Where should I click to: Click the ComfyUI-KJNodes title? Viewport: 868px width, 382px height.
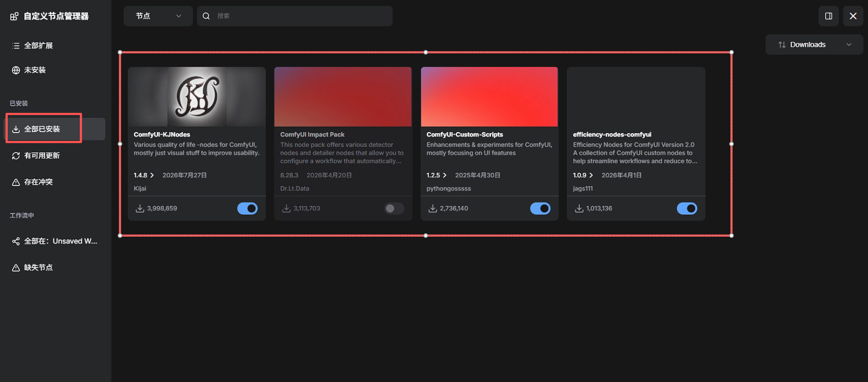click(162, 134)
